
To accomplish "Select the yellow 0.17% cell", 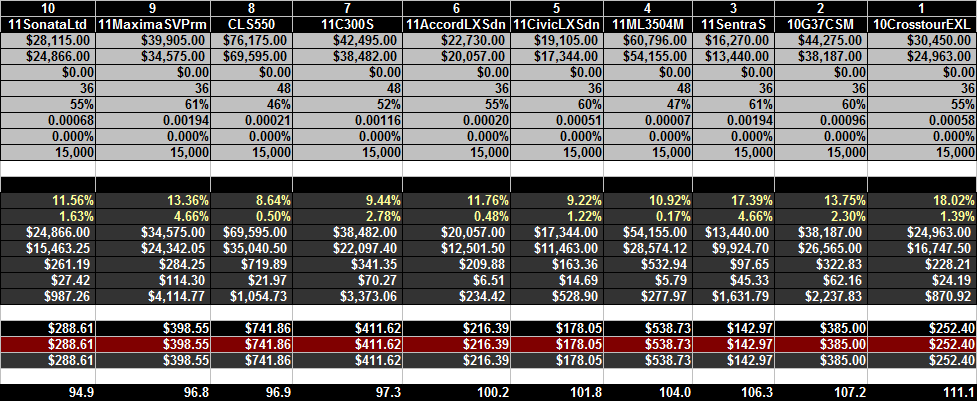I will coord(648,217).
